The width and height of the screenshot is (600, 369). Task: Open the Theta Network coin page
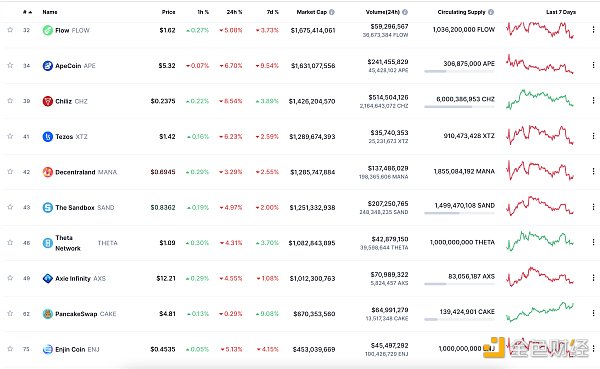(68, 243)
